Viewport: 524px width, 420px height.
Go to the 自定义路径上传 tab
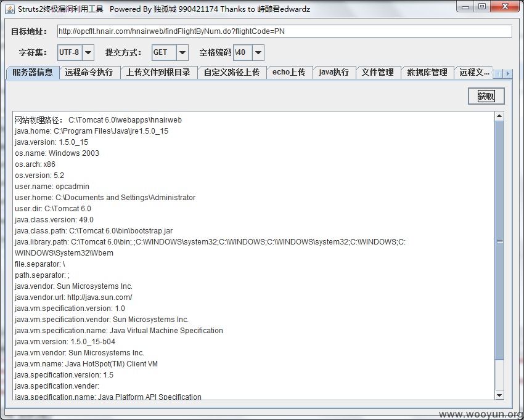pyautogui.click(x=232, y=72)
